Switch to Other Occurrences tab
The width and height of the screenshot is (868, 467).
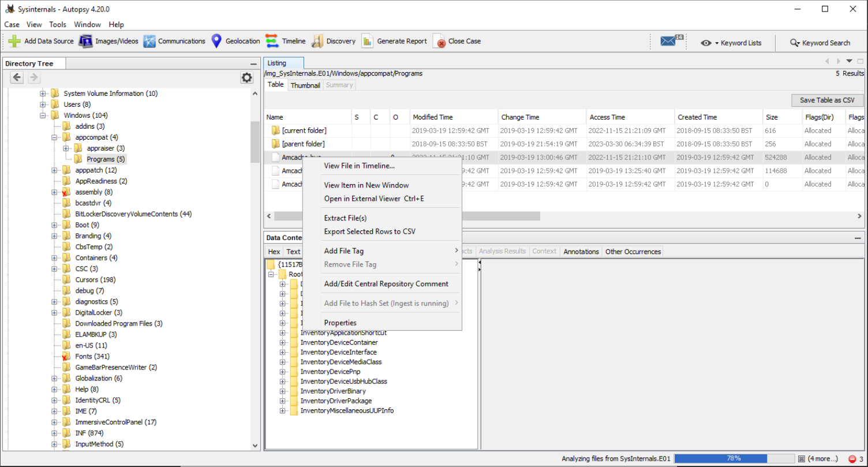[633, 252]
